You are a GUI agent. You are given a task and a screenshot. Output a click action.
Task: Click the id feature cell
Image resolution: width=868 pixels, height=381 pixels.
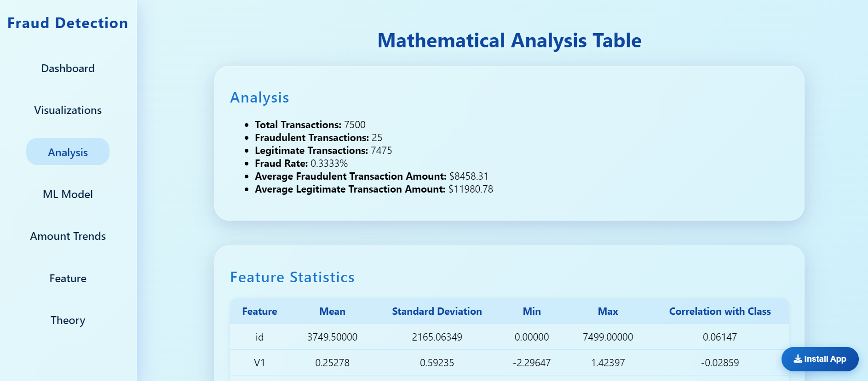259,337
